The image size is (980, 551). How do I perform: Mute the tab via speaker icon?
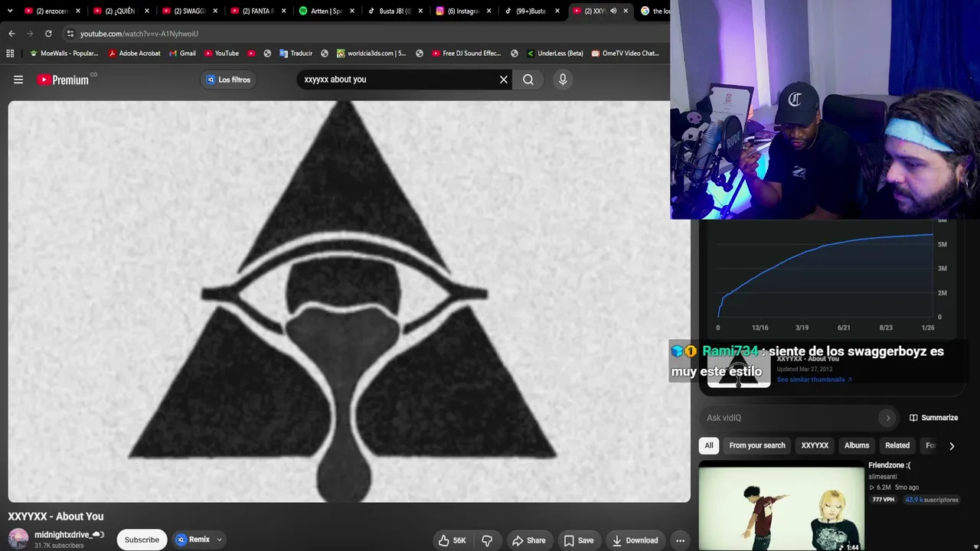pyautogui.click(x=613, y=11)
